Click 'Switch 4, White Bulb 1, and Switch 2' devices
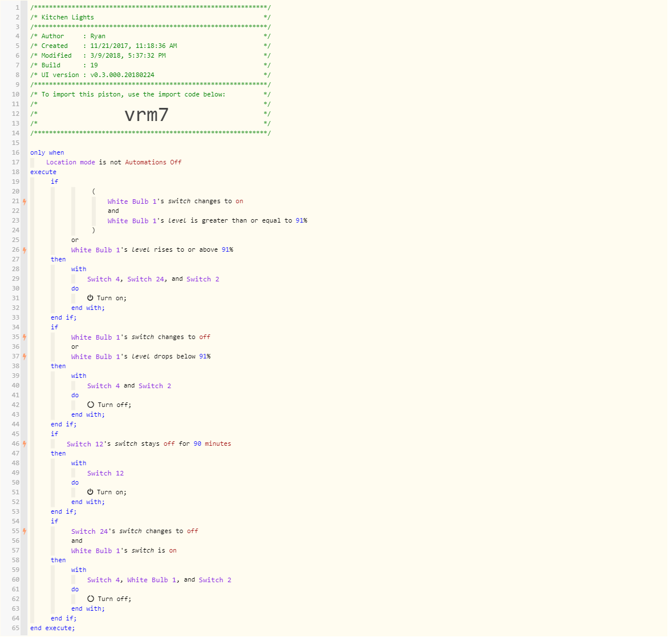Viewport: 672px width, 641px height. pos(159,580)
